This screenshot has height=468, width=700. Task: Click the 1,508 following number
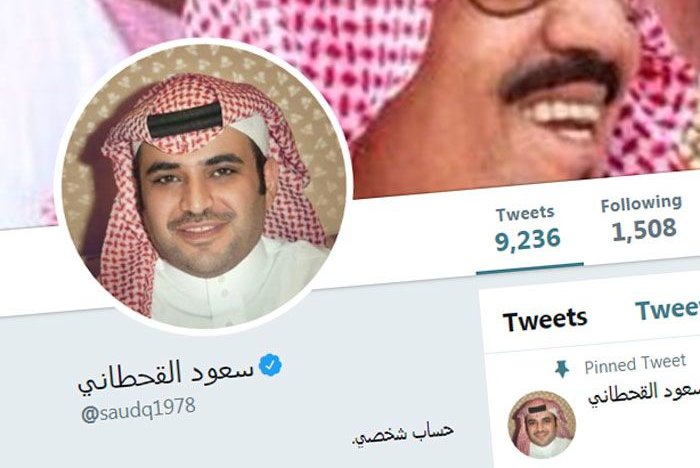click(644, 230)
